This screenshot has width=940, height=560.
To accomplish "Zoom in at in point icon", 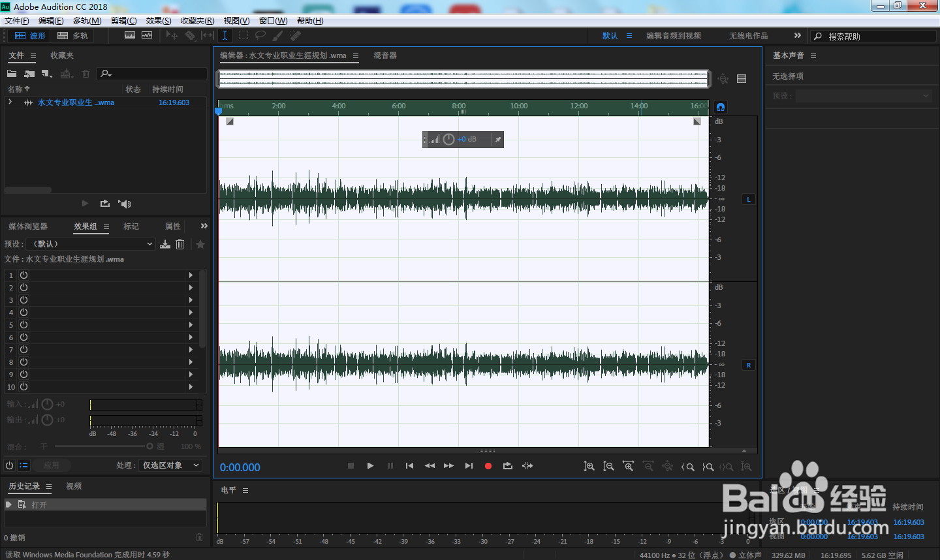I will [x=687, y=467].
